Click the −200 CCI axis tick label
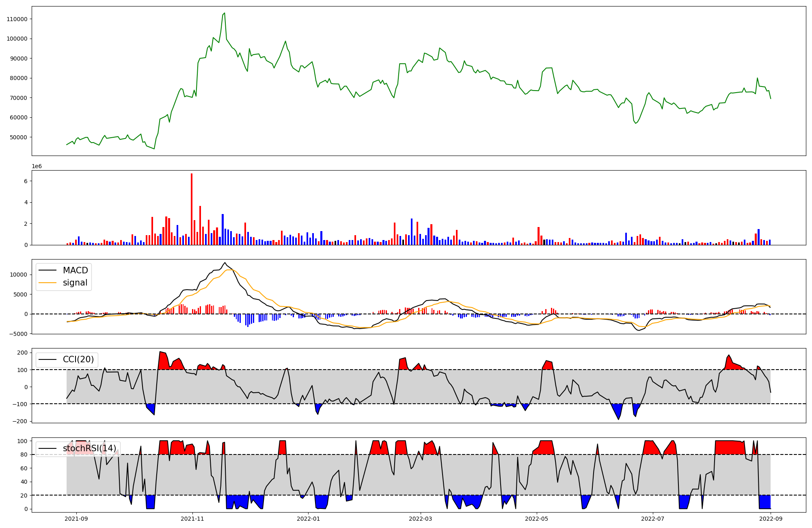The image size is (812, 528). pos(19,421)
